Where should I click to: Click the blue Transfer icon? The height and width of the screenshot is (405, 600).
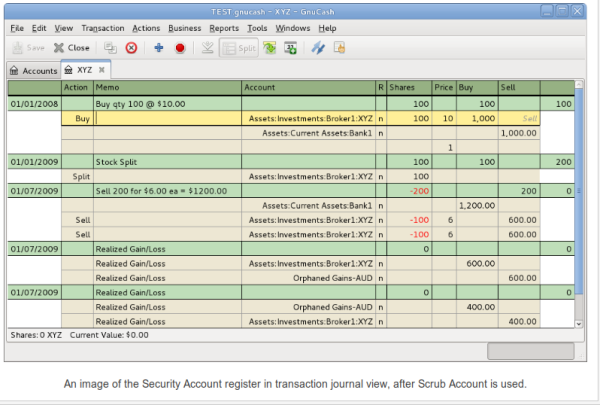(318, 48)
